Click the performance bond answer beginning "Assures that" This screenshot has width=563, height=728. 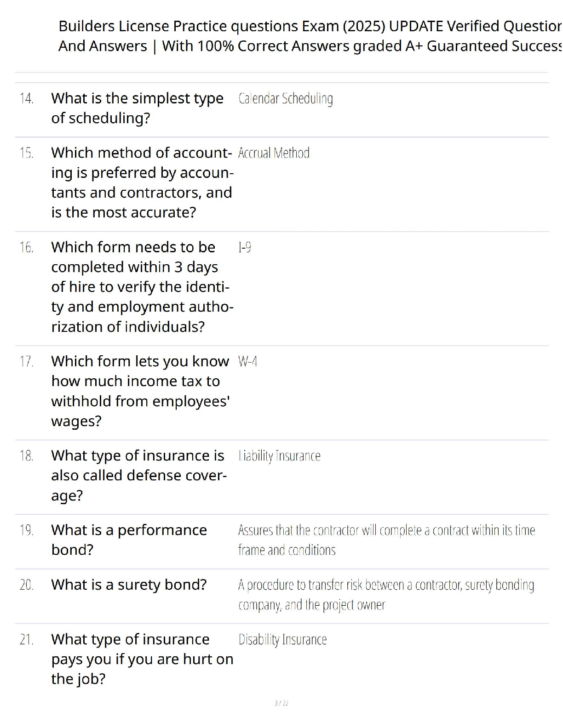[x=385, y=540]
